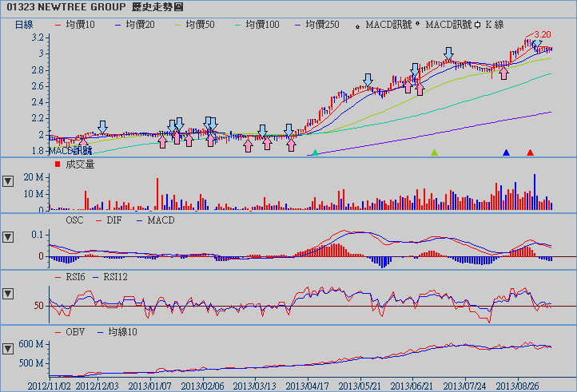Open the RSI panel dropdown arrow
The image size is (577, 392).
click(8, 294)
